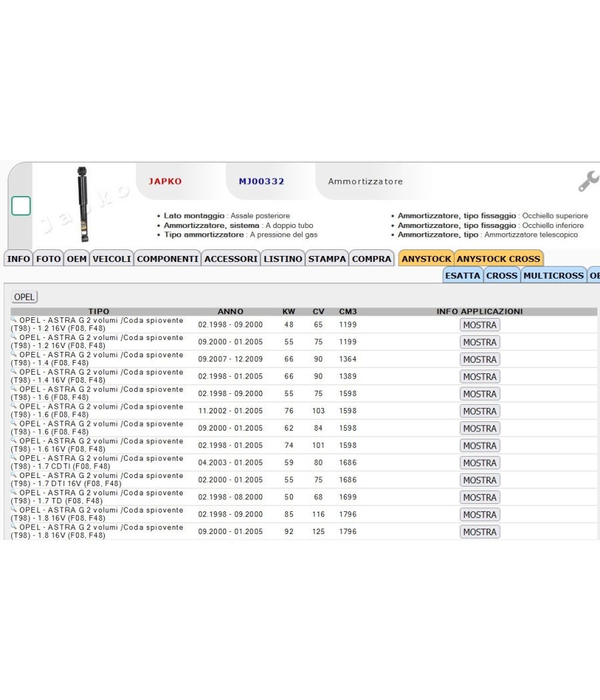This screenshot has width=600, height=700.
Task: Select the MULTICROSS tab
Action: (553, 275)
